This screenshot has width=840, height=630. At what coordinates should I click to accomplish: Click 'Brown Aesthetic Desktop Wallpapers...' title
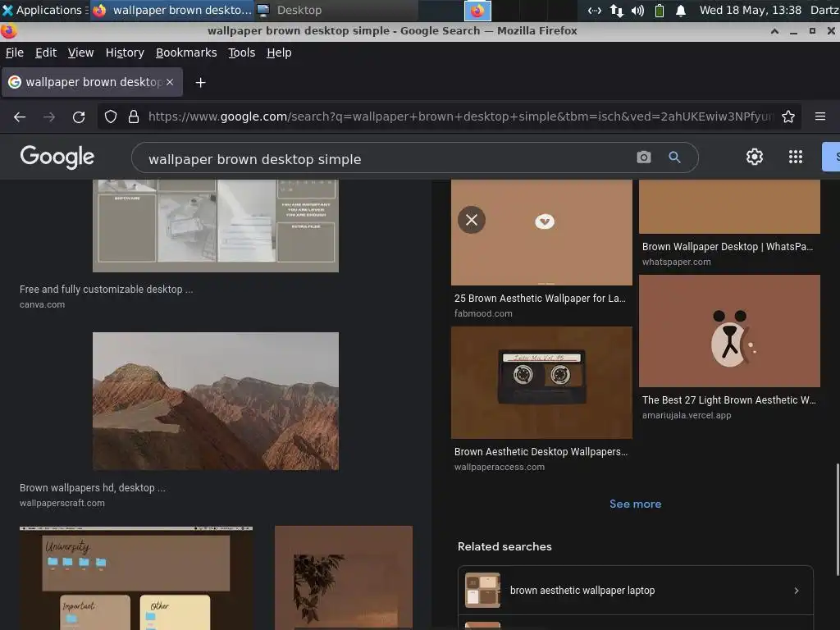point(541,452)
